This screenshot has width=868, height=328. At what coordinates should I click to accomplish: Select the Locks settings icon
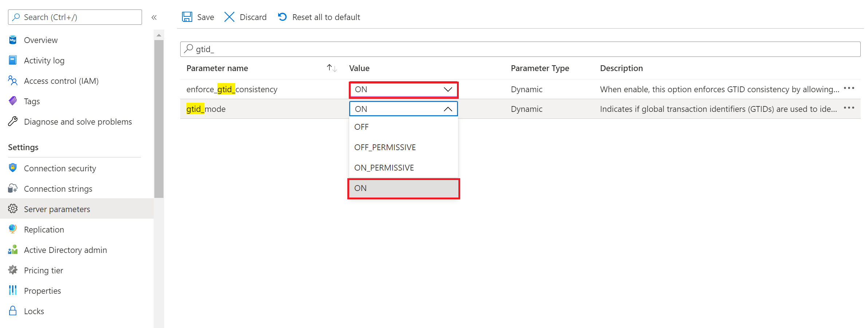(12, 311)
